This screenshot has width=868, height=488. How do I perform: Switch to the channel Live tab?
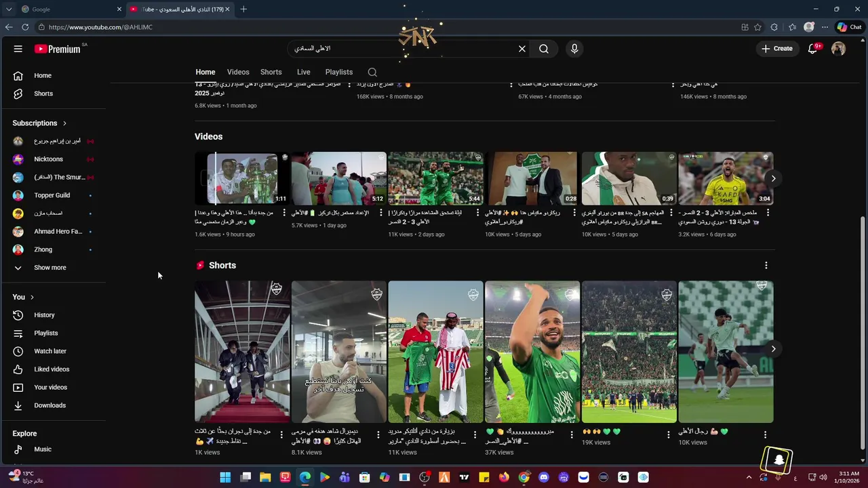click(304, 73)
